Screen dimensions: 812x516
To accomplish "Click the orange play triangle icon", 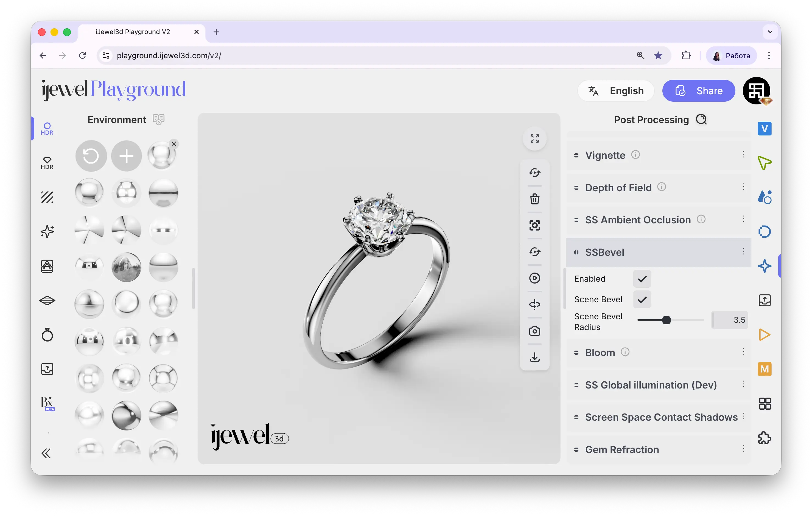I will (x=765, y=335).
